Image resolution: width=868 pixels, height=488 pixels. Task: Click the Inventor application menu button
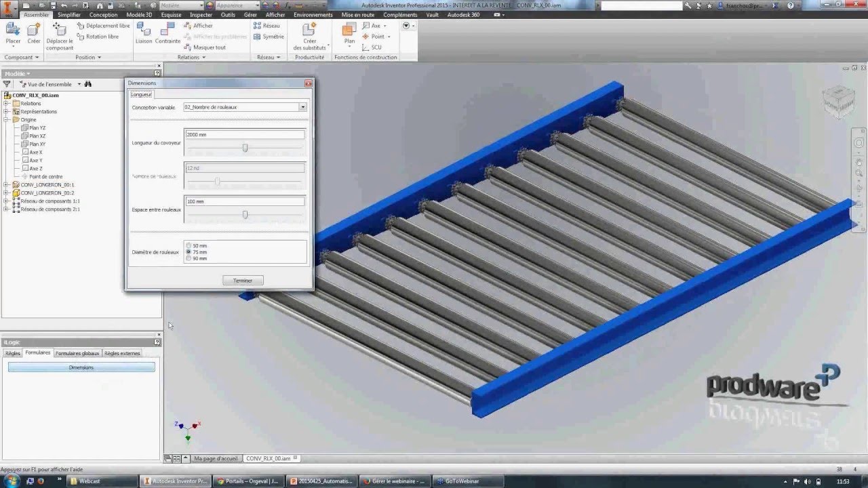9,9
